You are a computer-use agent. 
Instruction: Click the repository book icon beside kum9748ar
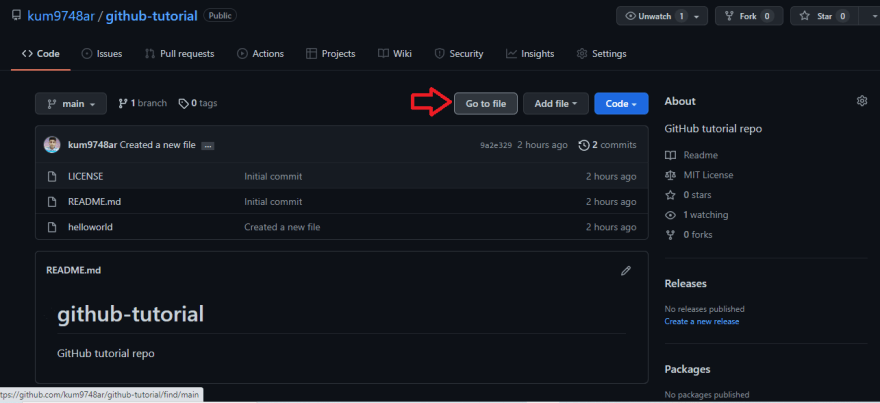[x=16, y=15]
